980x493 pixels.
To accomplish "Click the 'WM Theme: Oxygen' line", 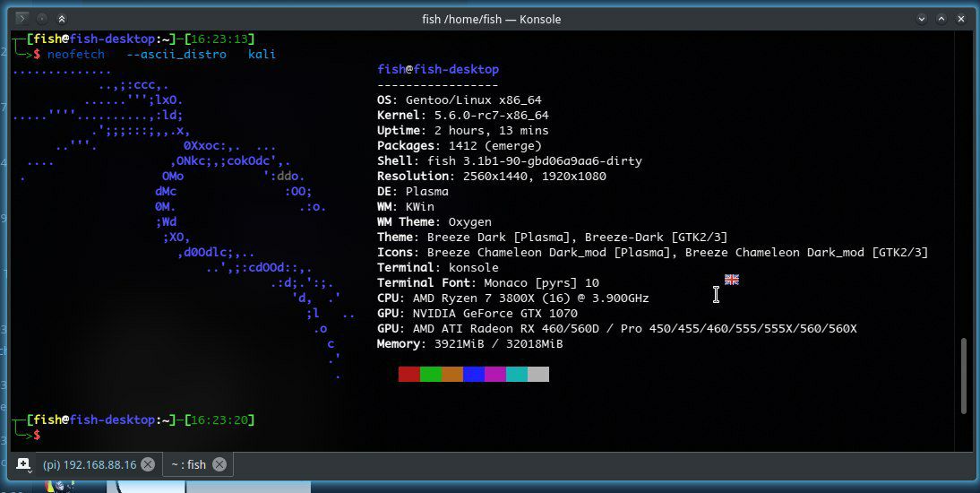I will [x=434, y=222].
